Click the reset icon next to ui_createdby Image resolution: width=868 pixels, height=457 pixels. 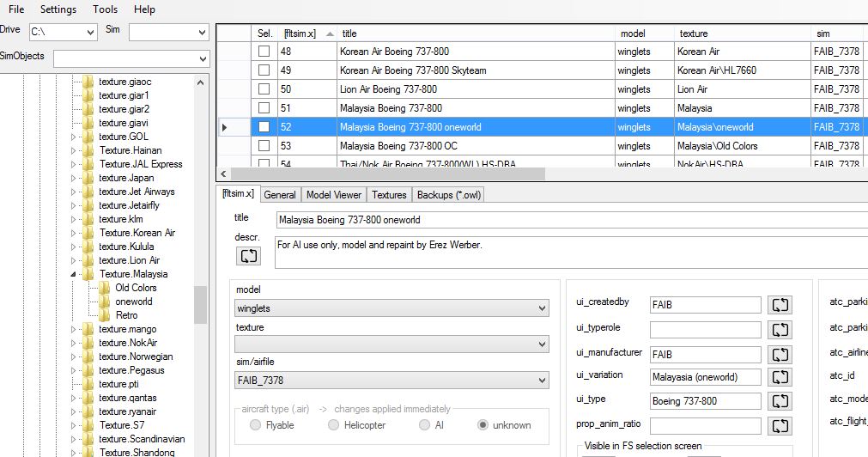(780, 305)
